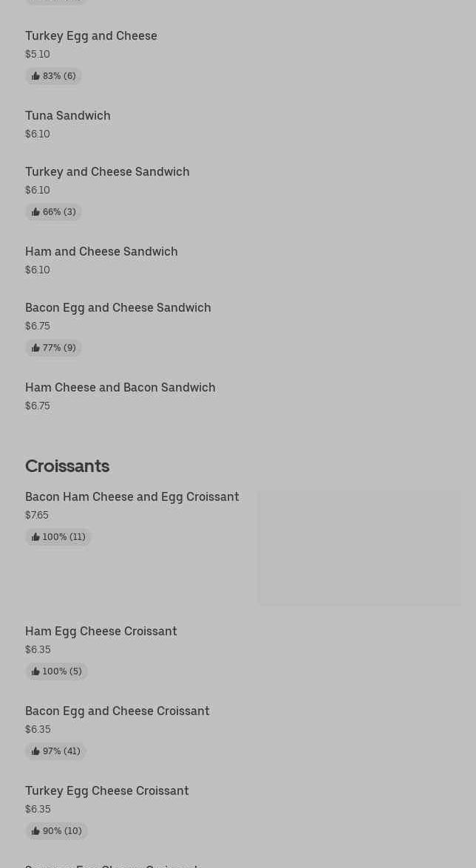Screen dimensions: 476x868
Task: Click thumbs-up icon under Turkey Egg Cheese Croissant
Action: pos(35,831)
